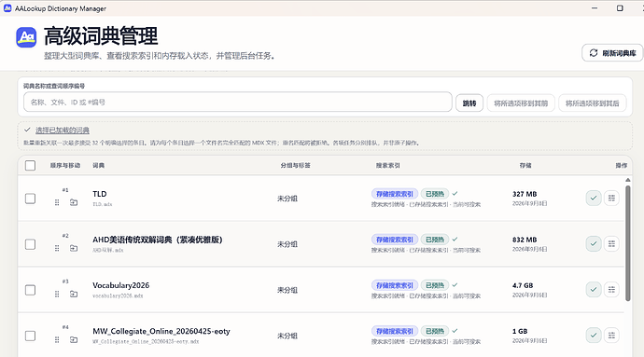Viewport: 644px width, 357px height.
Task: Click the 4.7 GB storage value
Action: (x=523, y=285)
